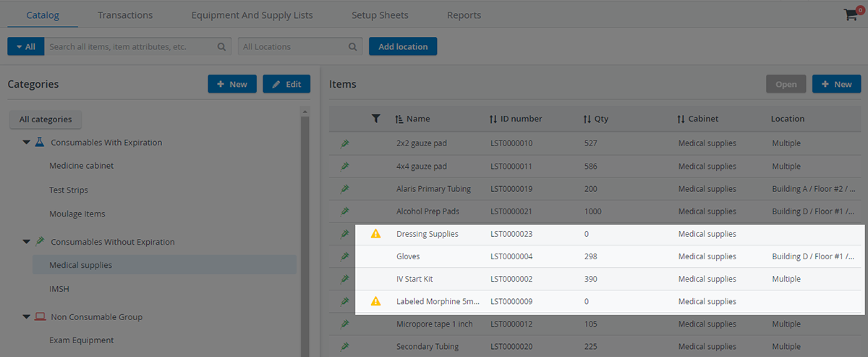Click warning icon beside Labeled Morphine
868x357 pixels.
(x=375, y=301)
